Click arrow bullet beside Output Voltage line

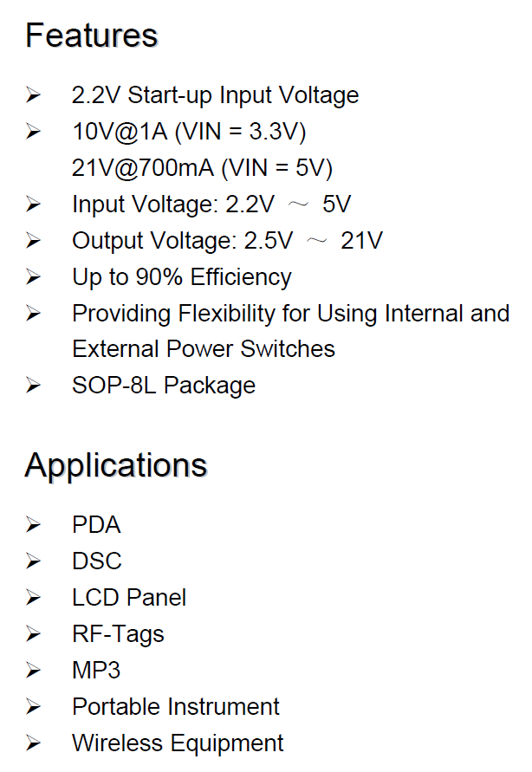[x=33, y=240]
